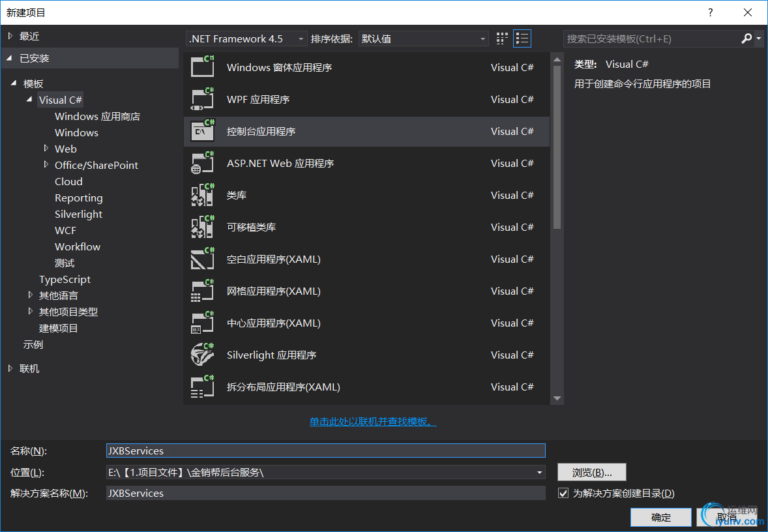Open the 位置 path dropdown arrow
The height and width of the screenshot is (532, 768).
[x=539, y=472]
